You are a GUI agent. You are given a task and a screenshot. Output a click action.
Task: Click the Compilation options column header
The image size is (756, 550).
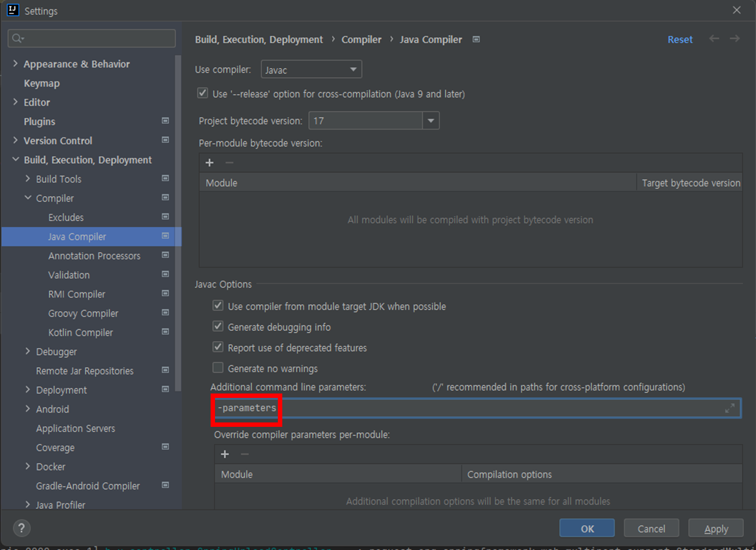click(602, 474)
